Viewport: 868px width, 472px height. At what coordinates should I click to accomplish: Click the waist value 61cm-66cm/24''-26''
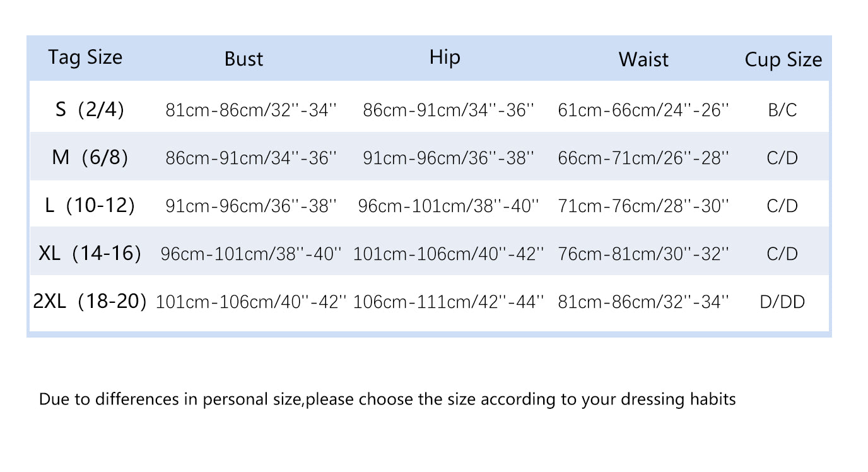coord(643,110)
